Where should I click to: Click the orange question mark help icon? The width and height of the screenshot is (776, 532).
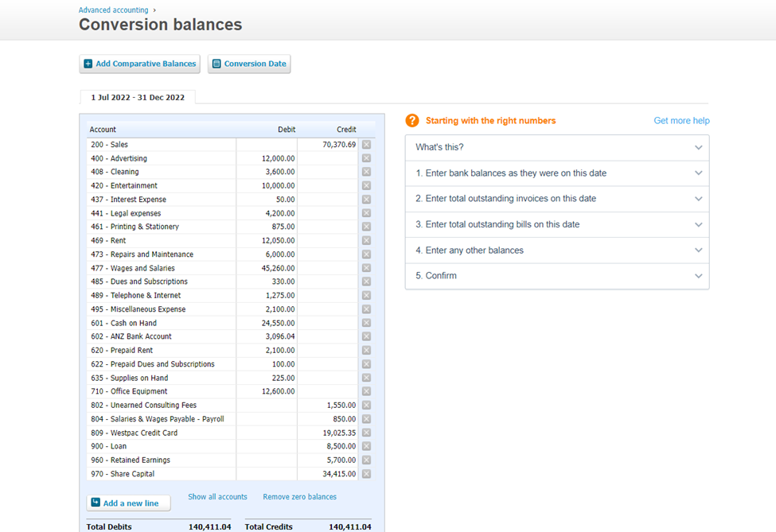(412, 121)
